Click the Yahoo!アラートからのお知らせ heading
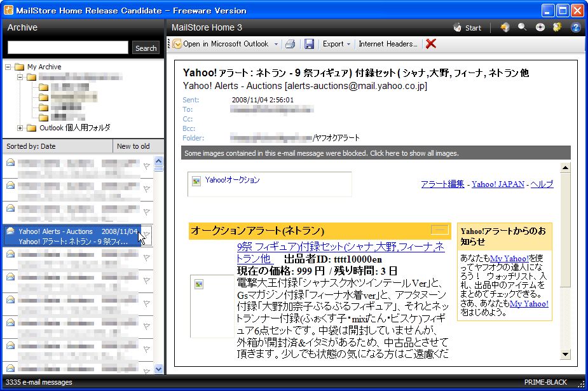This screenshot has width=588, height=391. point(503,236)
